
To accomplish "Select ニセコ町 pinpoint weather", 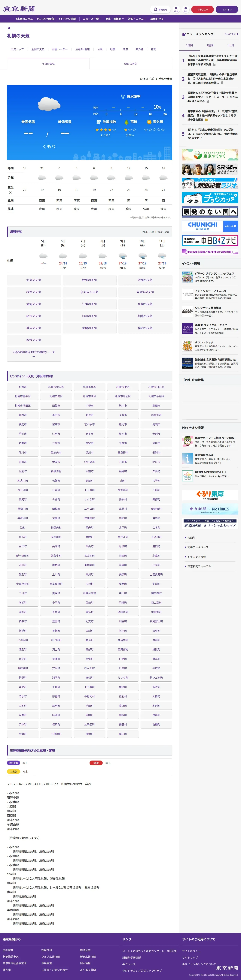I will tap(90, 509).
